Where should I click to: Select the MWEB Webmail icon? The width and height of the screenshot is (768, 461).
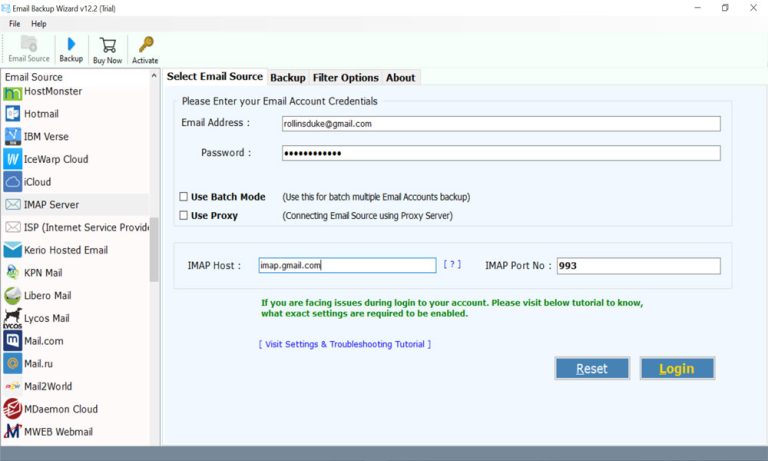point(13,431)
